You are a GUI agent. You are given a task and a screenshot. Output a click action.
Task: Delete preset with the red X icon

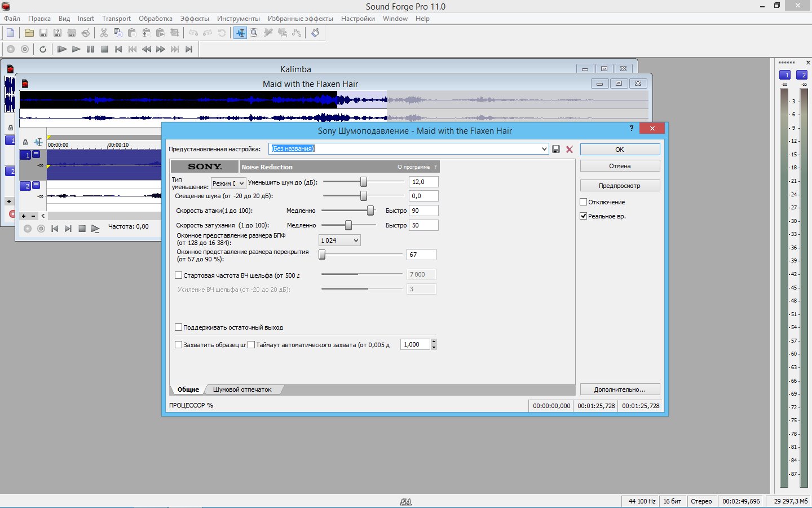click(x=570, y=149)
